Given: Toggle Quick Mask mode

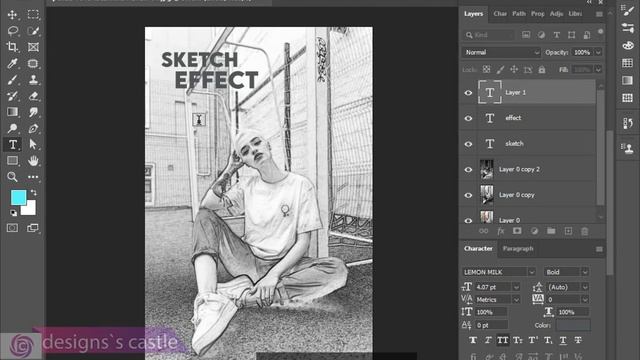Looking at the screenshot, I should [12, 228].
